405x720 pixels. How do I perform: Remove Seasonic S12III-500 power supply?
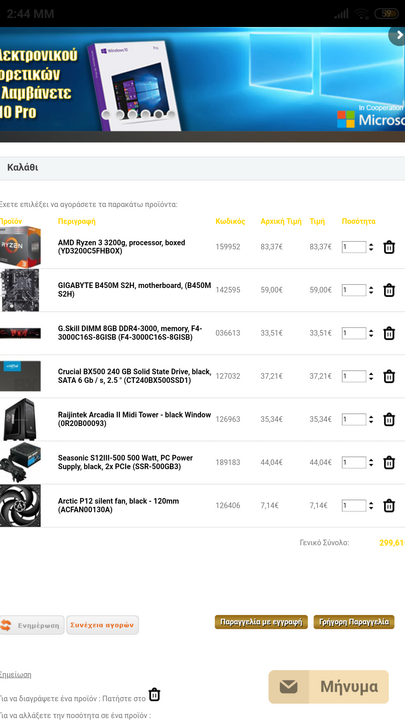[389, 463]
